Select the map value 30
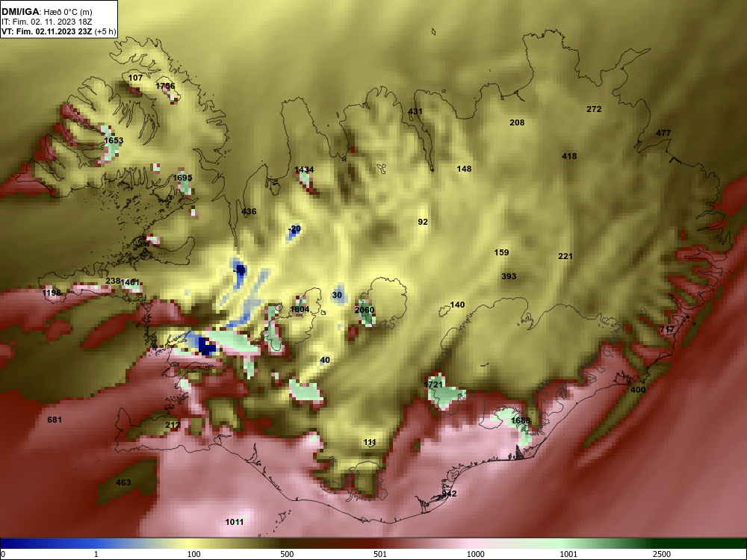Screen dimensions: 747x560 (337, 295)
